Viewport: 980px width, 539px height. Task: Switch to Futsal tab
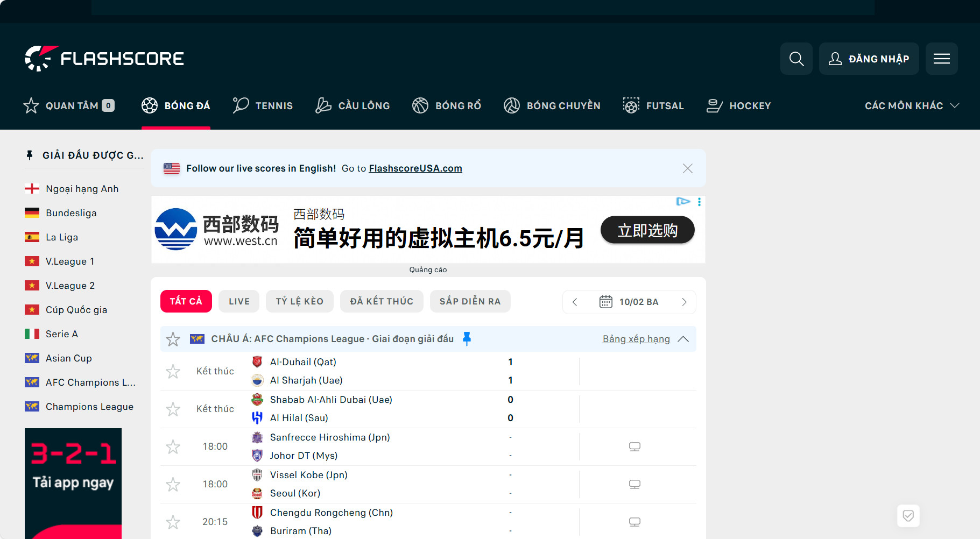coord(653,105)
